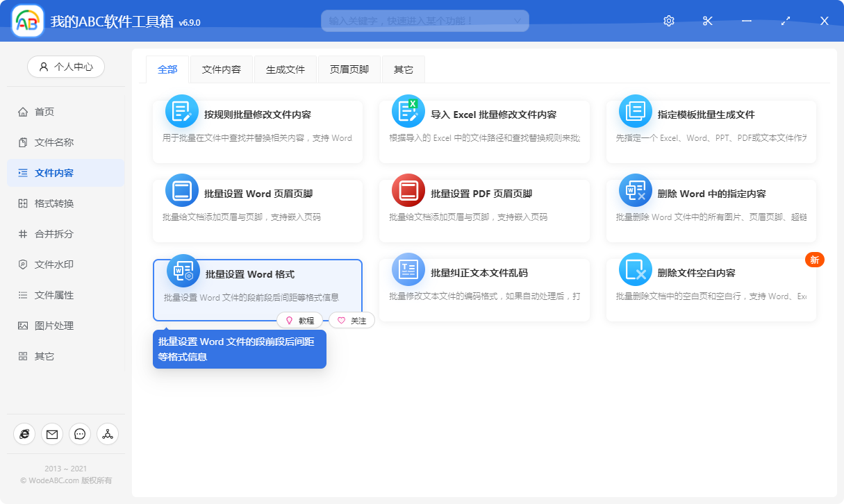Open the 删除 Word 中的指定内容 tool icon
844x504 pixels.
634,190
